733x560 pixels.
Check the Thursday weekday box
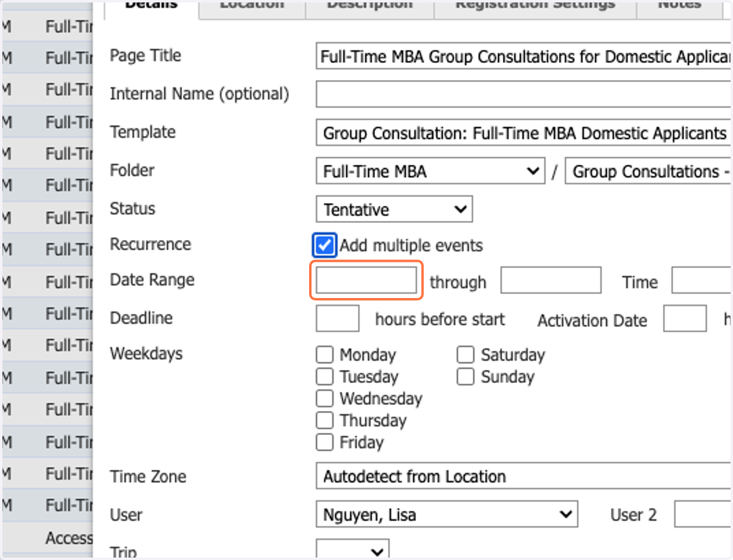tap(325, 420)
